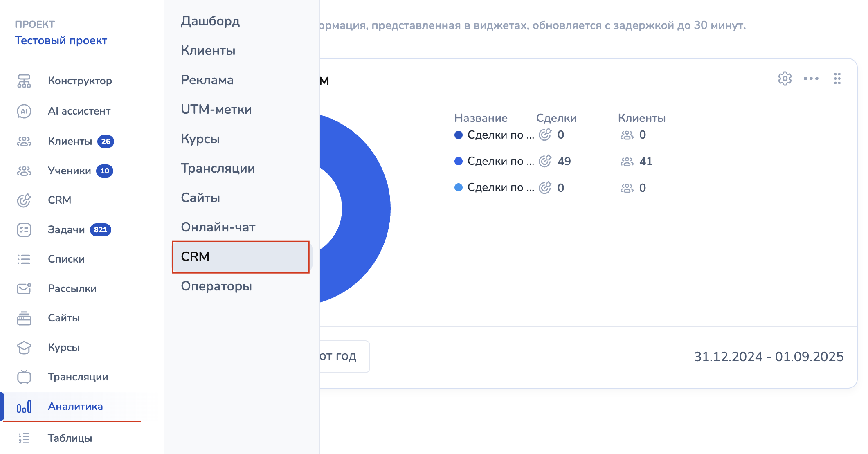Open AI ассистент icon in sidebar
Image resolution: width=868 pixels, height=454 pixels.
pyautogui.click(x=24, y=111)
